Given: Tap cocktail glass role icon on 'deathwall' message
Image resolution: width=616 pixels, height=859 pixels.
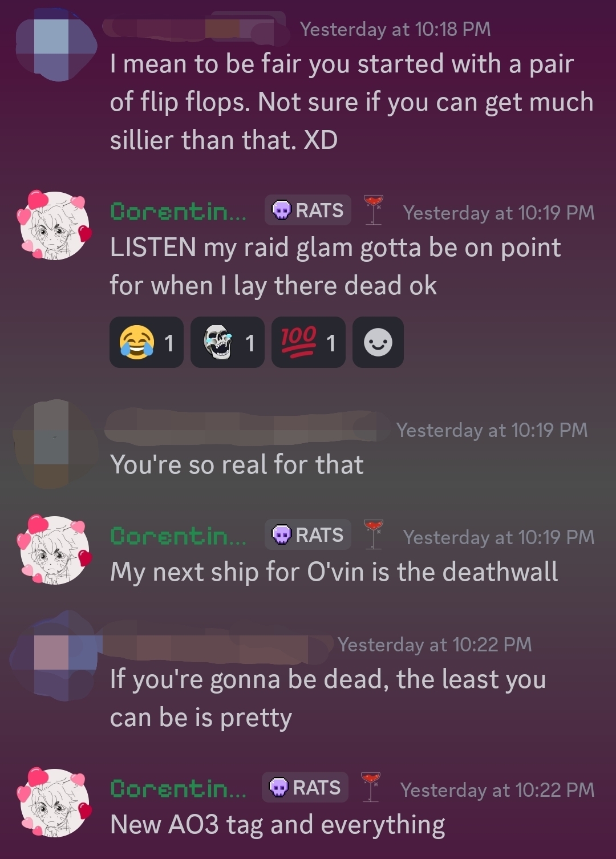Looking at the screenshot, I should point(374,534).
